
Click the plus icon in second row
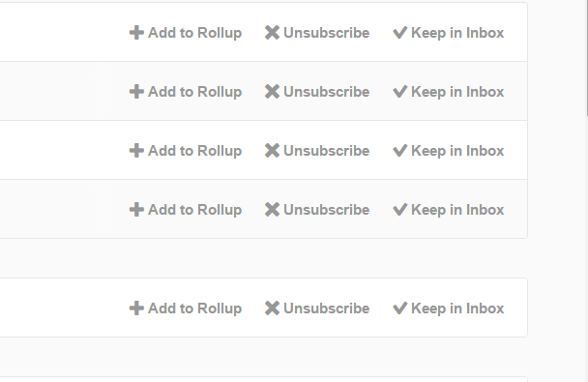pyautogui.click(x=136, y=92)
